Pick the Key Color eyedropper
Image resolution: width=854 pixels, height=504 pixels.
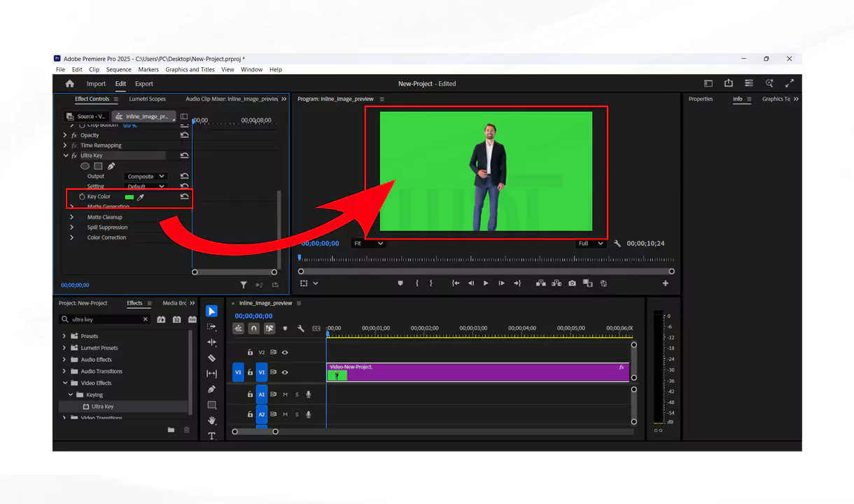click(140, 197)
